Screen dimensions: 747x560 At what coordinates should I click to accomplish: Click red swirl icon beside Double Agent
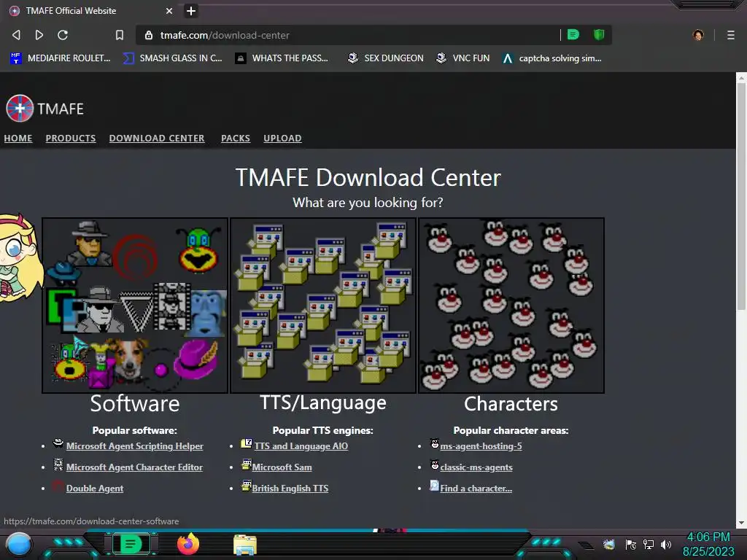point(58,485)
